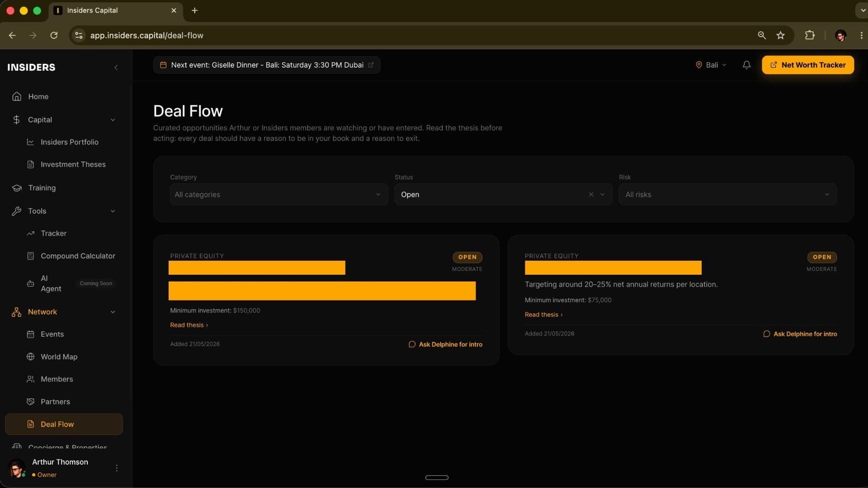
Task: Open Investment Theses in sidebar
Action: point(73,164)
